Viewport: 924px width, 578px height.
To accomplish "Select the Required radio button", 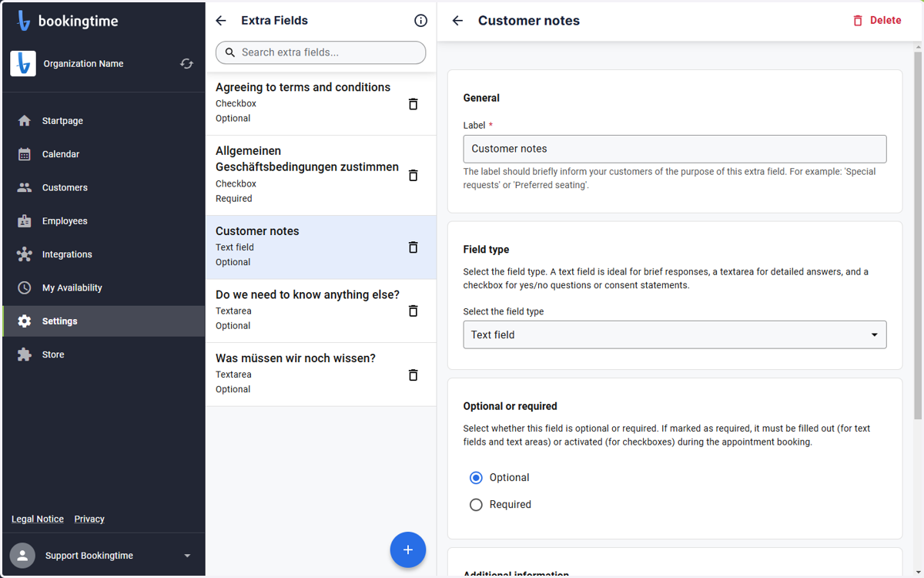I will (476, 505).
